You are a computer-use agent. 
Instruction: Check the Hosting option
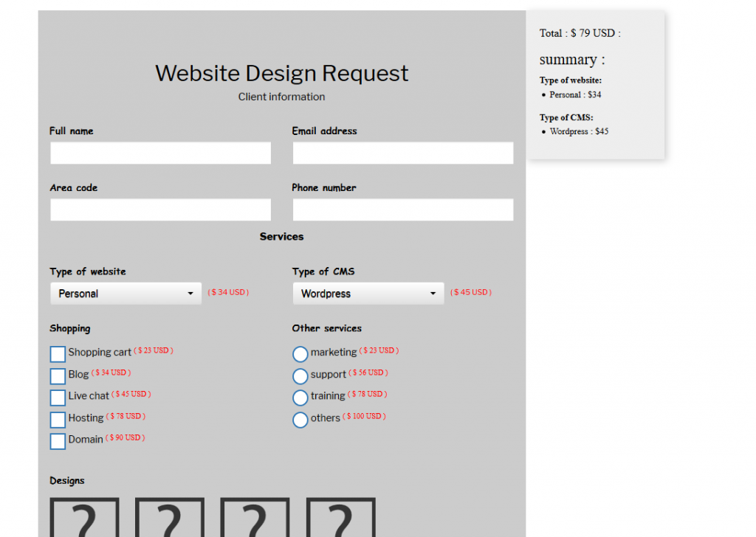tap(57, 420)
